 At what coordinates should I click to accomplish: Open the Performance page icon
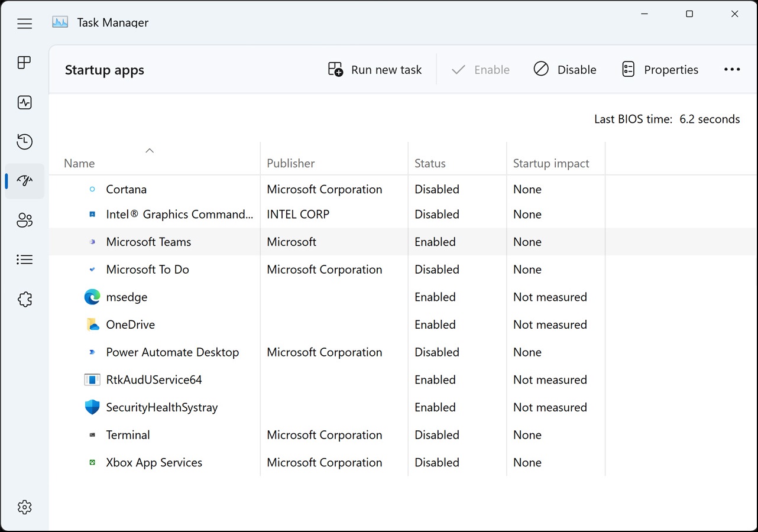point(24,102)
